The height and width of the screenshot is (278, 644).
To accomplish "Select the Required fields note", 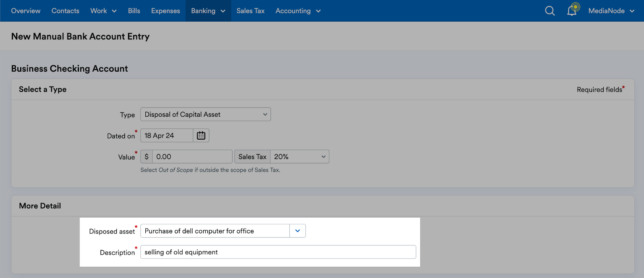I will tap(601, 89).
